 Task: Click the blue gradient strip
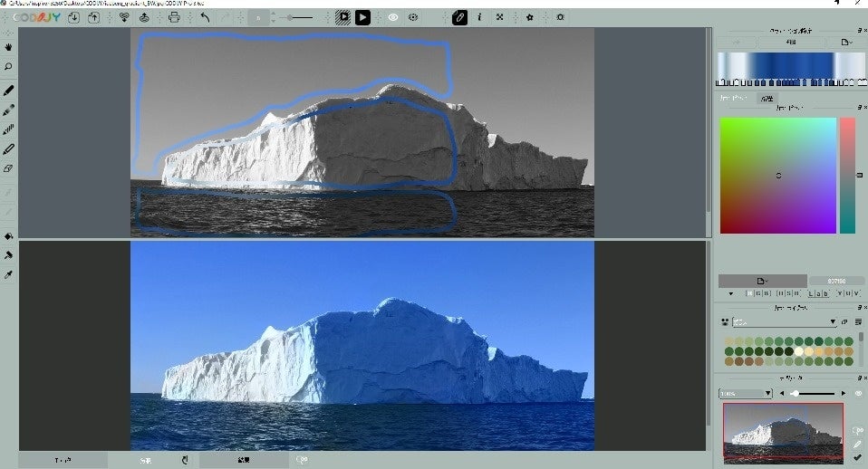tap(791, 66)
